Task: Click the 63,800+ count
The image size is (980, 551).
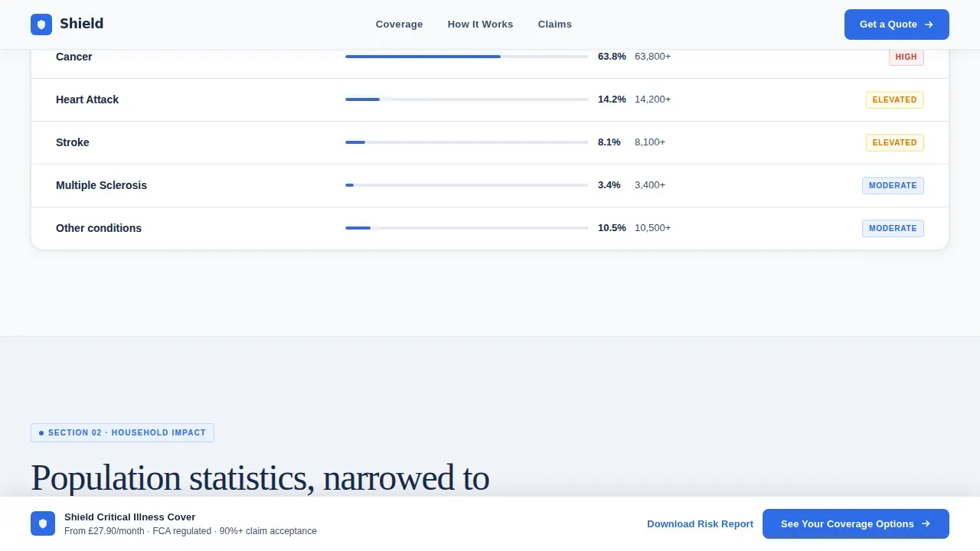Action: [652, 57]
